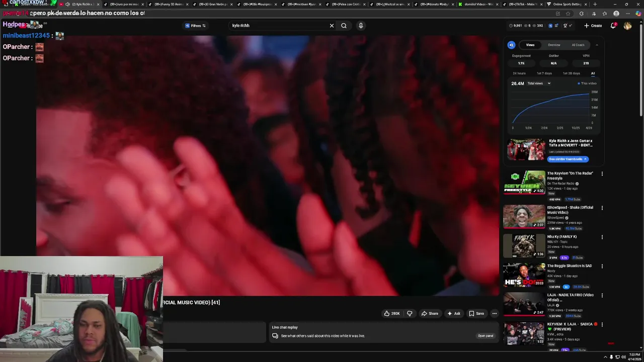The height and width of the screenshot is (362, 644).
Task: Like the video with thumbs up
Action: (392, 313)
